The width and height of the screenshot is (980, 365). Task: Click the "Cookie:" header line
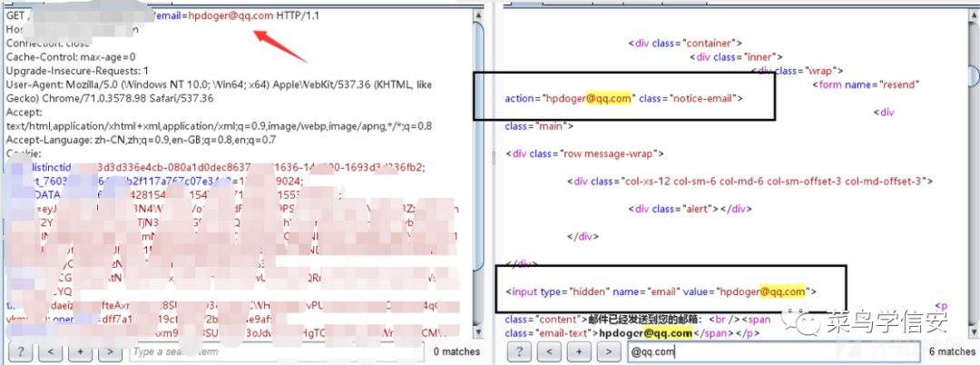click(x=24, y=153)
